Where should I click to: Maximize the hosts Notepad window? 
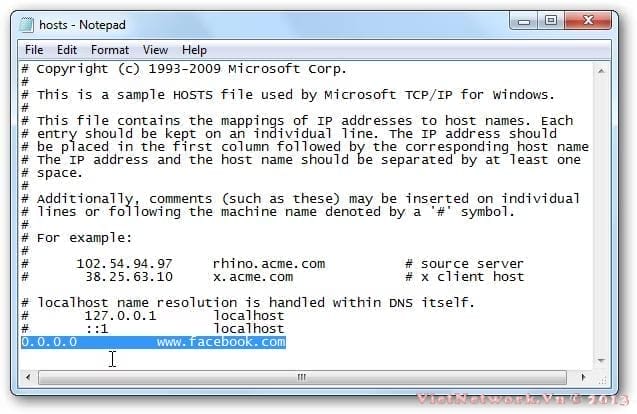coord(551,21)
